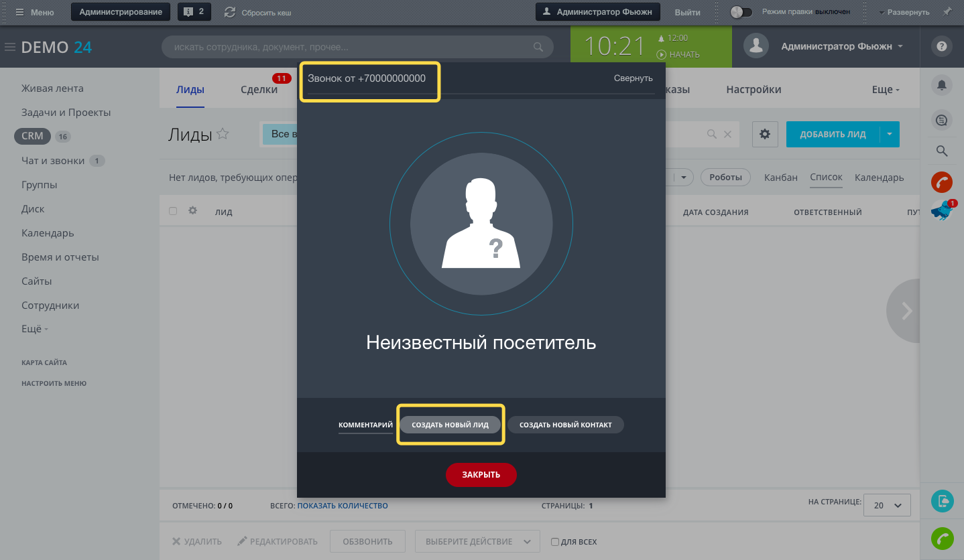Open the red telephony phone icon
The image size is (964, 560).
tap(941, 182)
